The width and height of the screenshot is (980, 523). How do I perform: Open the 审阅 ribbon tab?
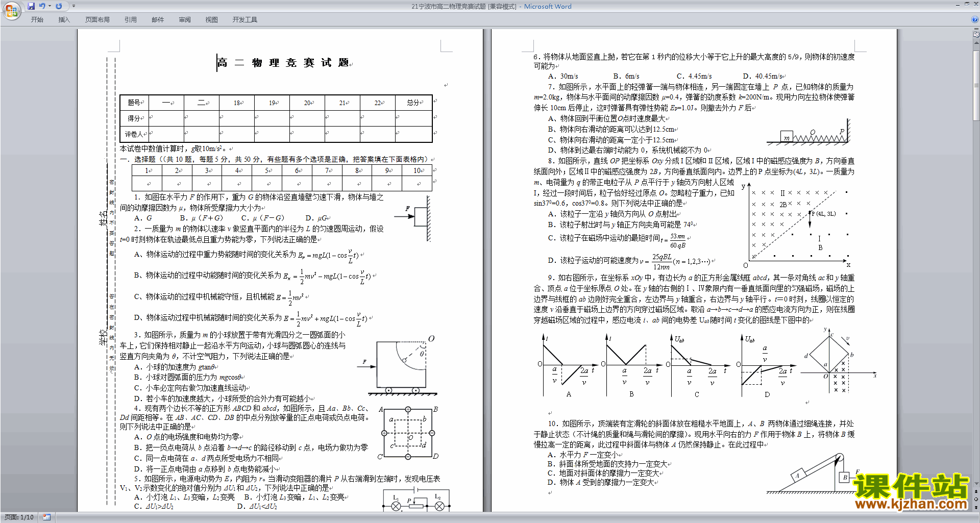[185, 20]
